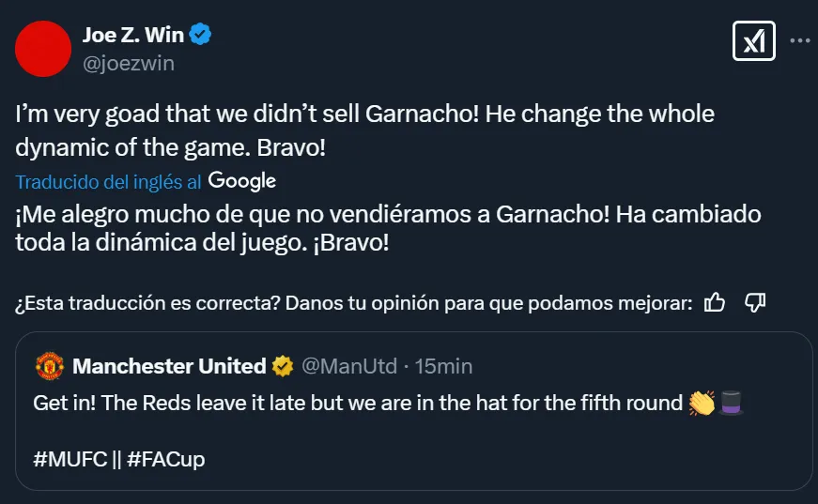
Task: Open the three-dot more options menu
Action: [x=799, y=41]
